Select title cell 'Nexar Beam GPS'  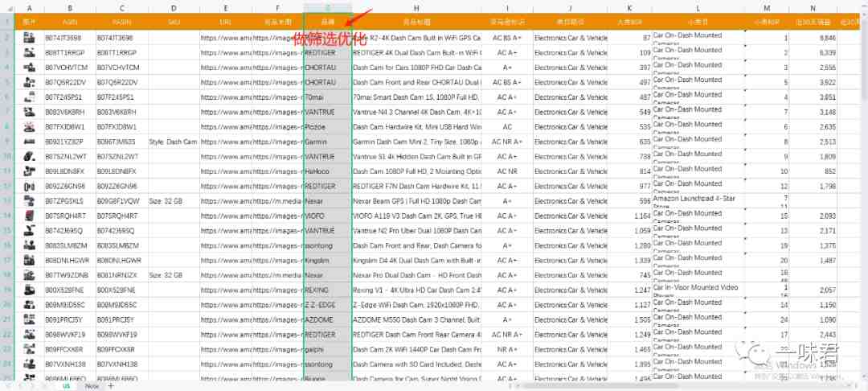pyautogui.click(x=416, y=201)
